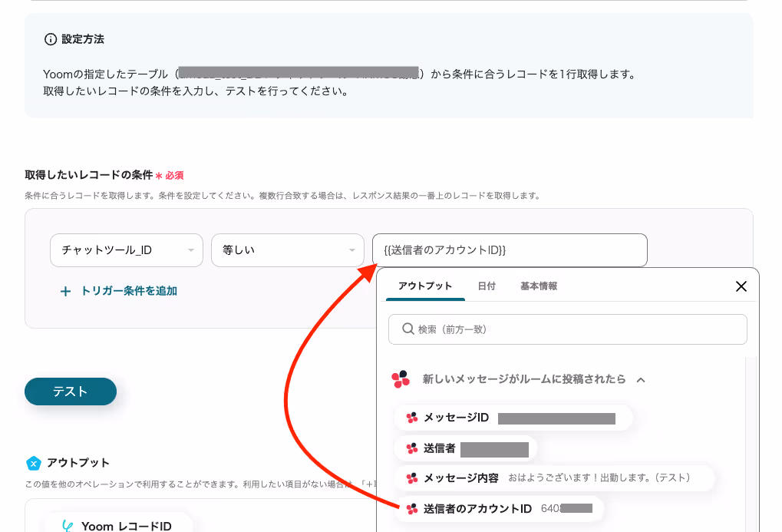Click the おはようございます！出勤します。(テスト) text
Viewport: 782px width, 532px height.
point(599,477)
